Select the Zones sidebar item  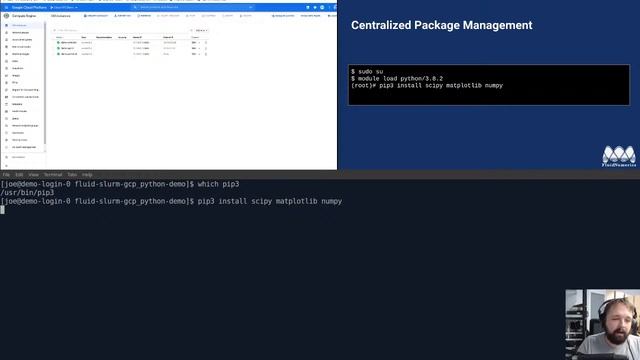coord(15,118)
